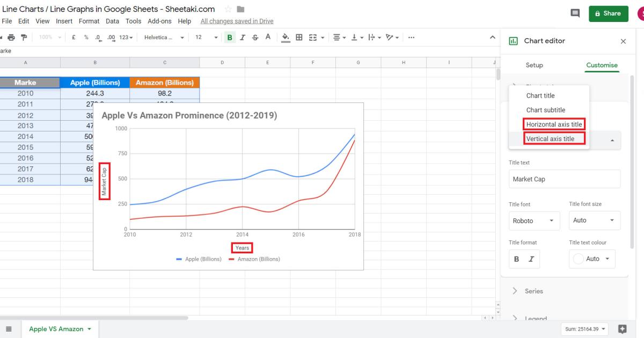Open the fill colour tool

coord(284,37)
